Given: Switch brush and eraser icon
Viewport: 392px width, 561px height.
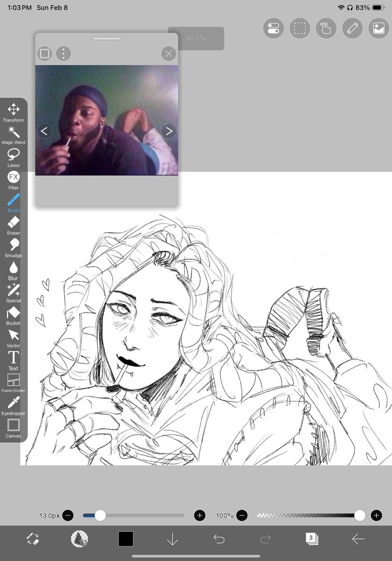Looking at the screenshot, I should [33, 539].
